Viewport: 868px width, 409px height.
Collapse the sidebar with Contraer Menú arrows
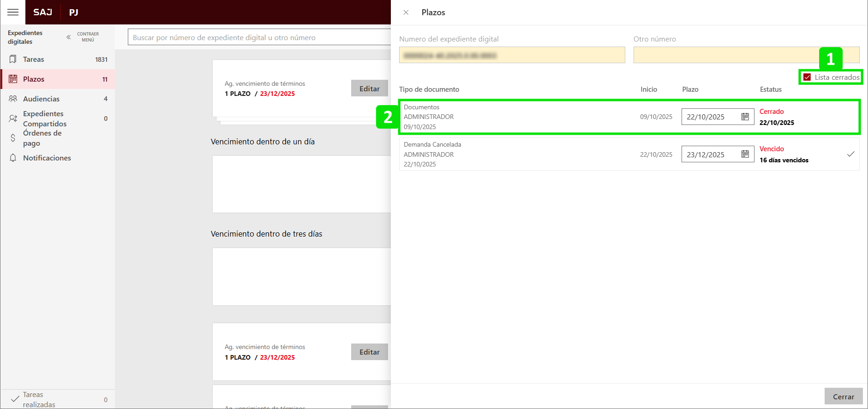point(68,37)
